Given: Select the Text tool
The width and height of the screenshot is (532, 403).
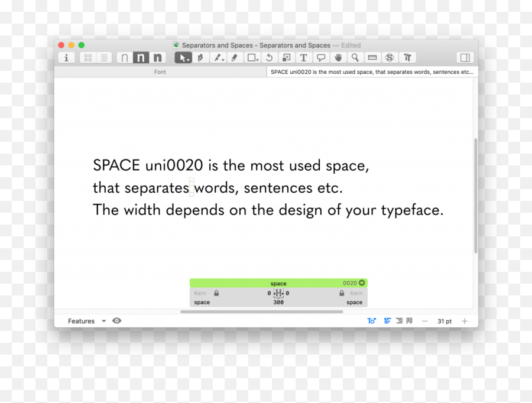Looking at the screenshot, I should [x=304, y=58].
